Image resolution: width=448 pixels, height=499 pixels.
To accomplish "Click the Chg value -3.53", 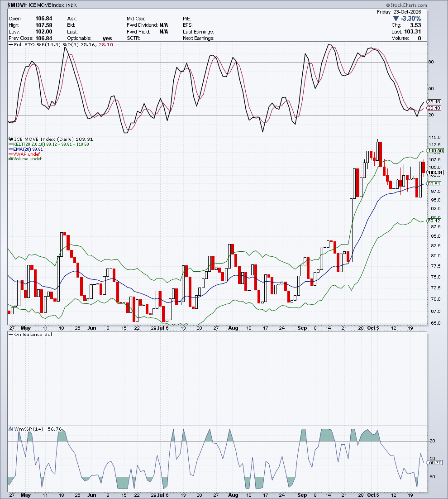I will [415, 25].
